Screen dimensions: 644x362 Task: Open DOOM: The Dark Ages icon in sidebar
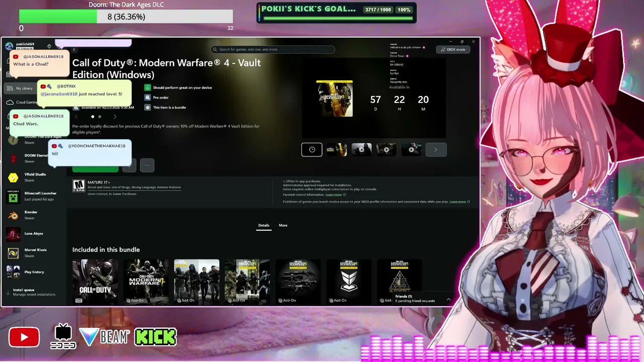(14, 140)
